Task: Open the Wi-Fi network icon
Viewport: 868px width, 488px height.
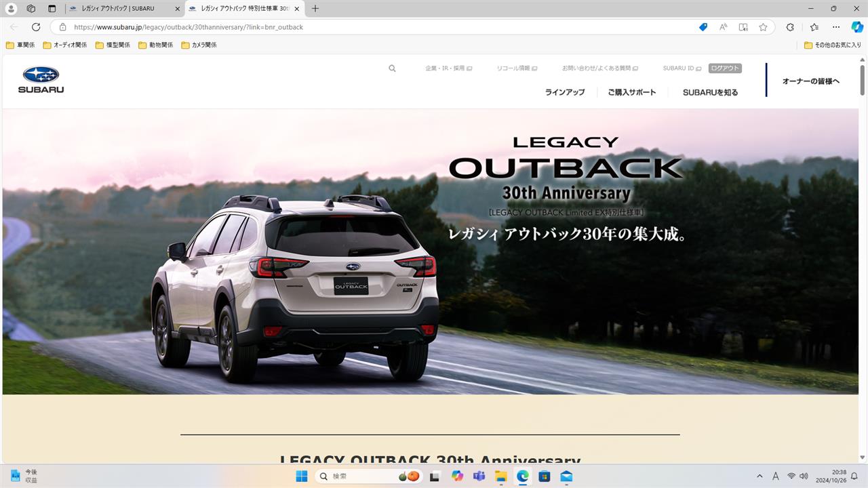Action: (x=791, y=476)
